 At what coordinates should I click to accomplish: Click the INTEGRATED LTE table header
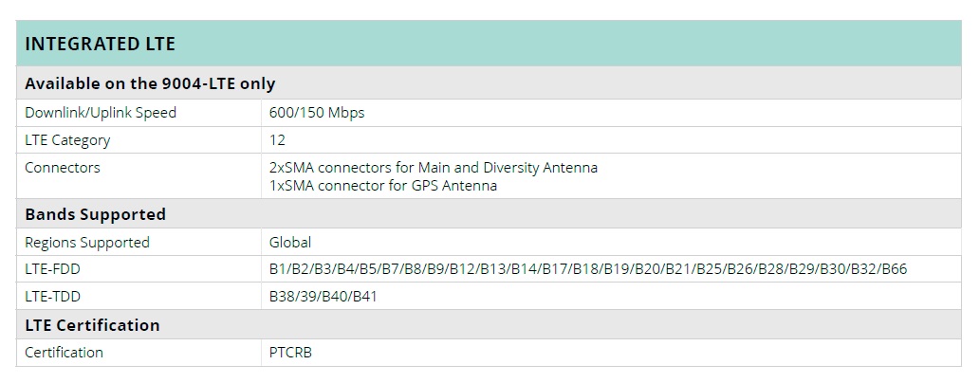tap(100, 45)
